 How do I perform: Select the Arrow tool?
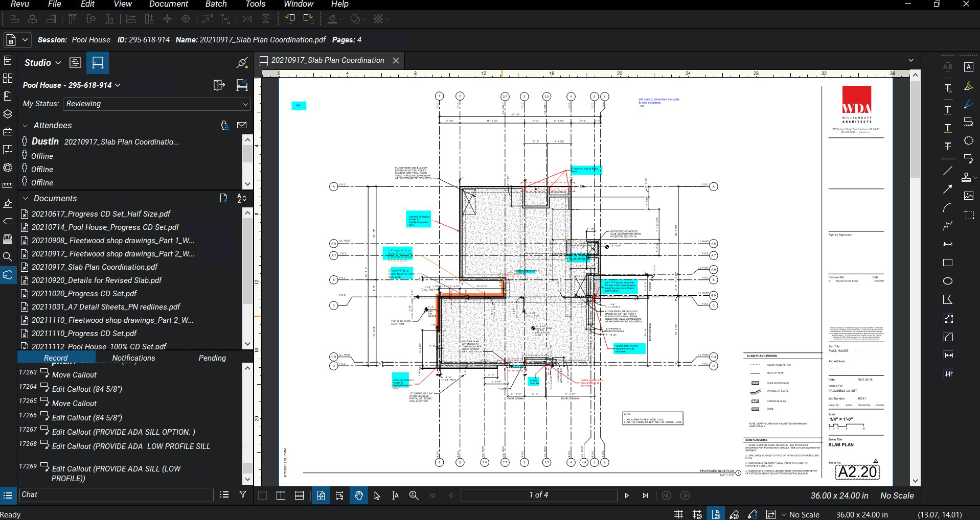tap(947, 190)
